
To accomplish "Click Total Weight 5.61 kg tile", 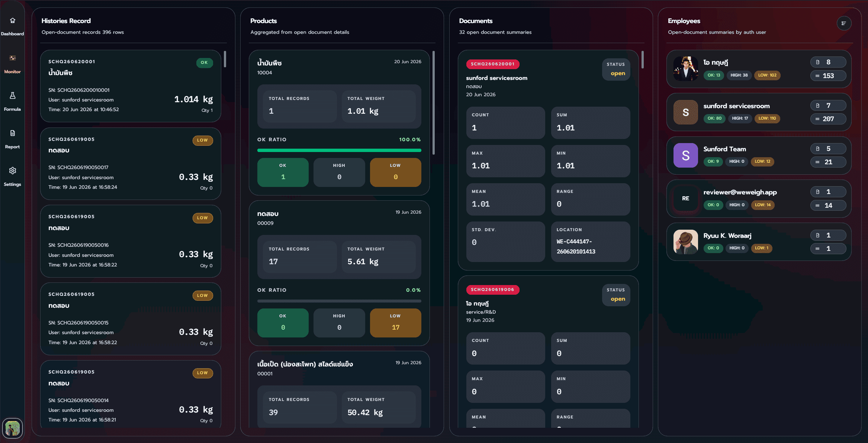I will click(x=379, y=257).
